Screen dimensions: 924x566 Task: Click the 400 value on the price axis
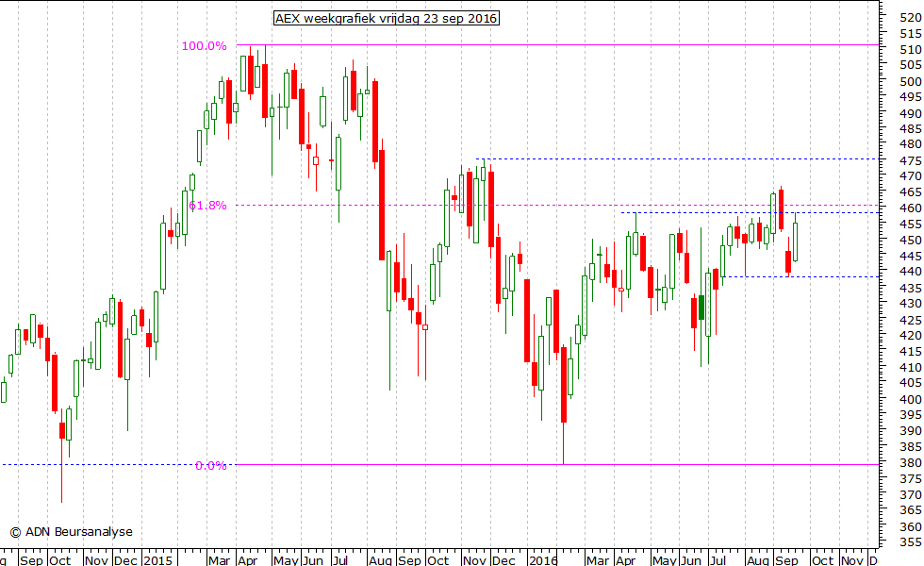tap(911, 399)
